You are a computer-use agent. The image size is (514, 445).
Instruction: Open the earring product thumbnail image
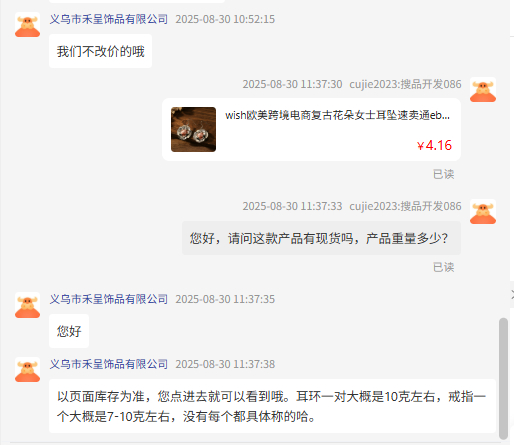point(193,129)
